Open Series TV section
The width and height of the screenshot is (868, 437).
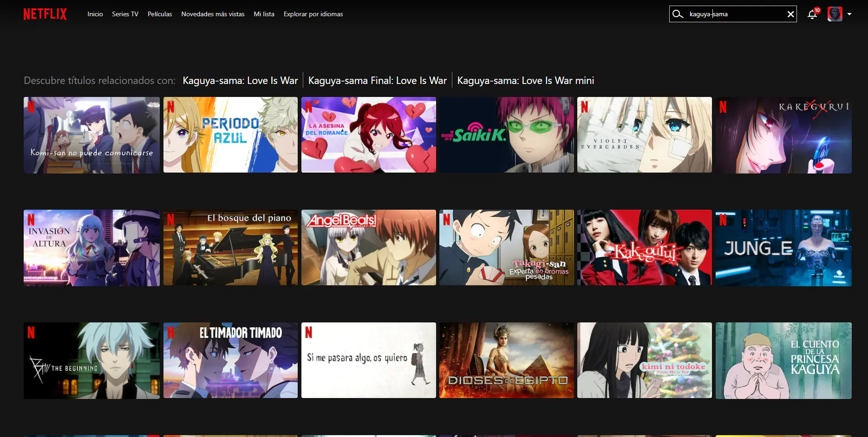(x=125, y=14)
